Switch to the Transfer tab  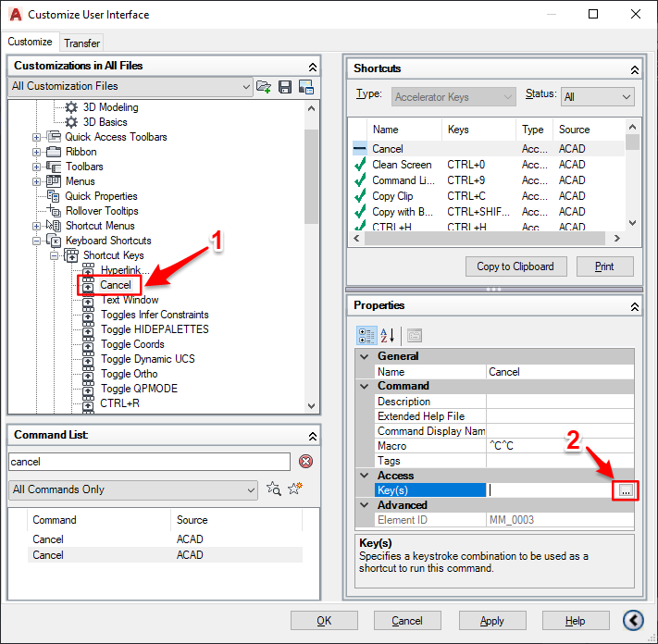click(x=81, y=43)
